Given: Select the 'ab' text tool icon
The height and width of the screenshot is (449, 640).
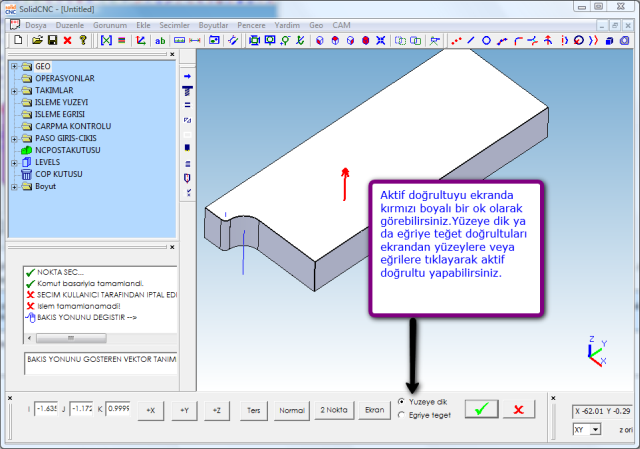Looking at the screenshot, I should point(159,41).
